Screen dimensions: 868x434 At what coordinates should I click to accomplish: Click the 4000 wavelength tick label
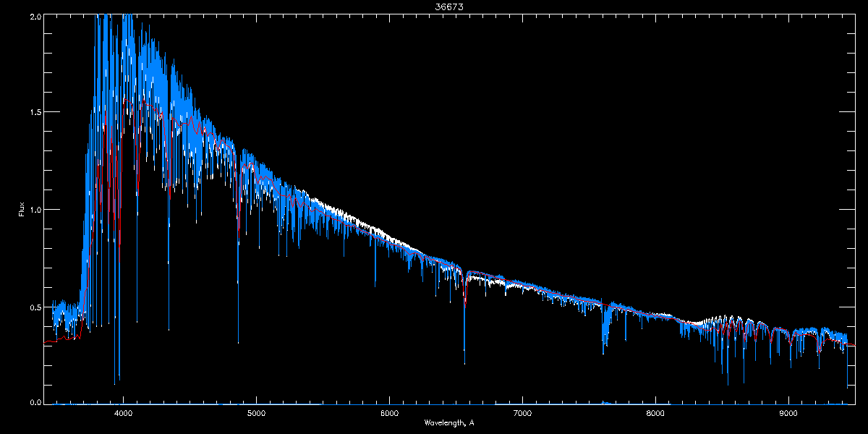(x=123, y=414)
